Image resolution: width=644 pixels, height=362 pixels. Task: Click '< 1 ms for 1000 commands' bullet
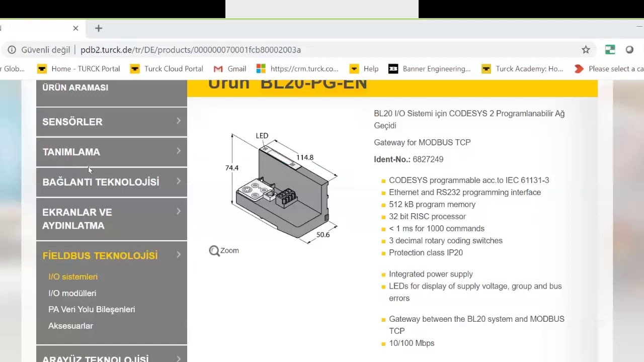coord(437,229)
